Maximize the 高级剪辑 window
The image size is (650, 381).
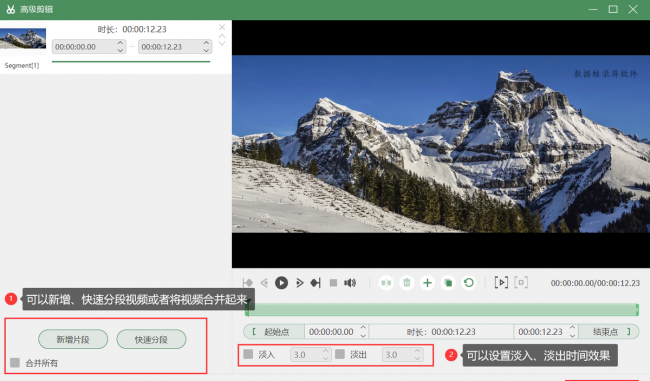613,9
